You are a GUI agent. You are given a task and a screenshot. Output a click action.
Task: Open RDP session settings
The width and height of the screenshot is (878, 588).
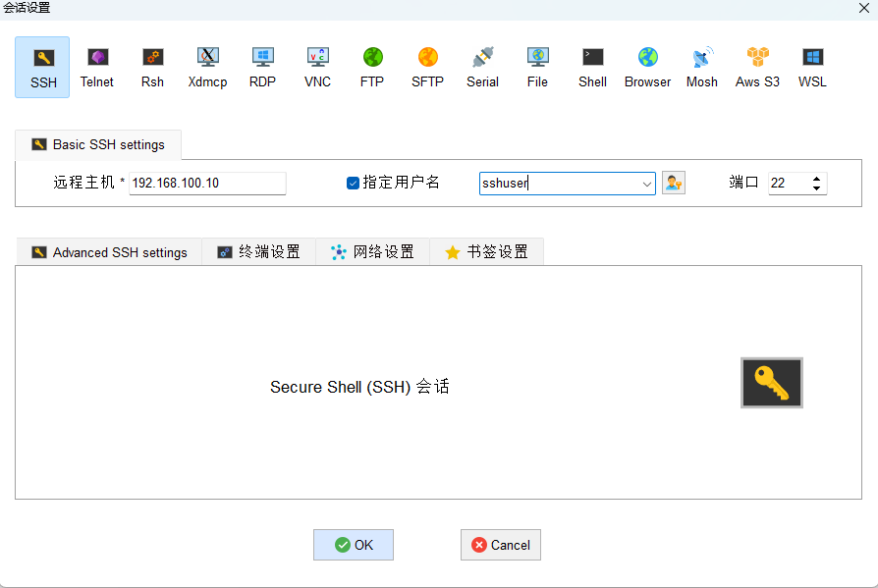pyautogui.click(x=262, y=67)
